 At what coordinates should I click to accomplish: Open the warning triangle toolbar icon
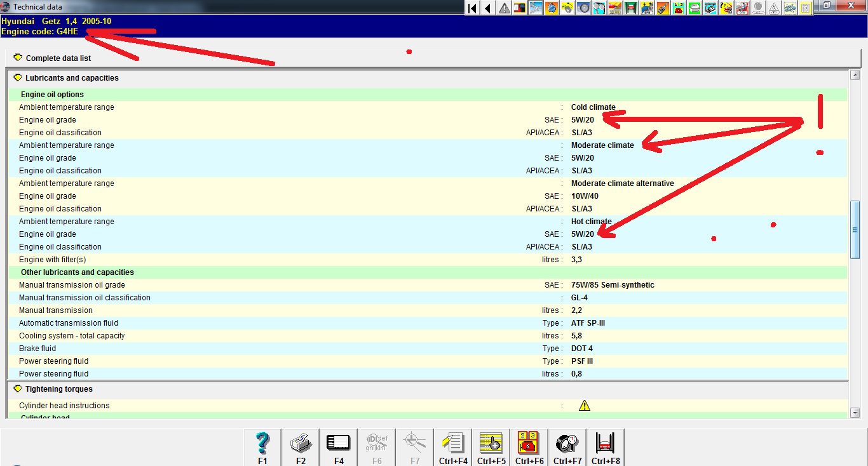[504, 8]
